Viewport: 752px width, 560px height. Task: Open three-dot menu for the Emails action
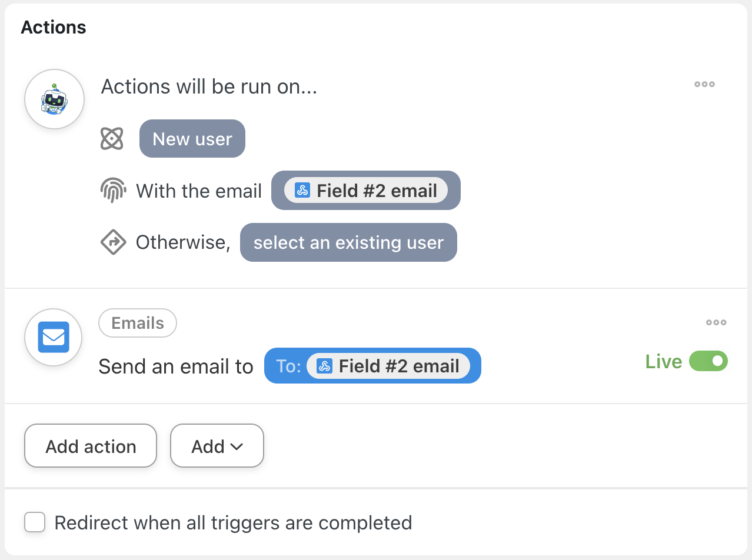tap(716, 322)
